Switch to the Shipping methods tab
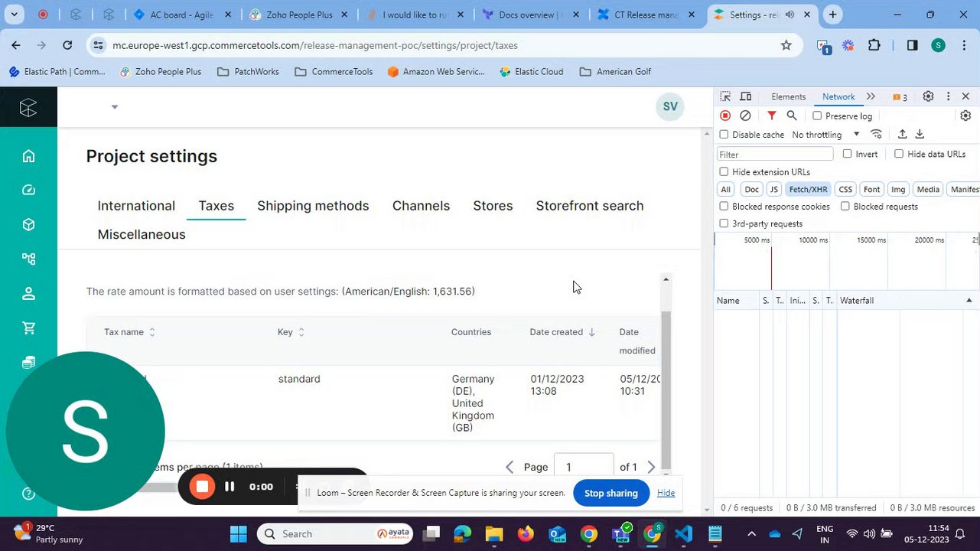This screenshot has width=980, height=551. pyautogui.click(x=313, y=206)
